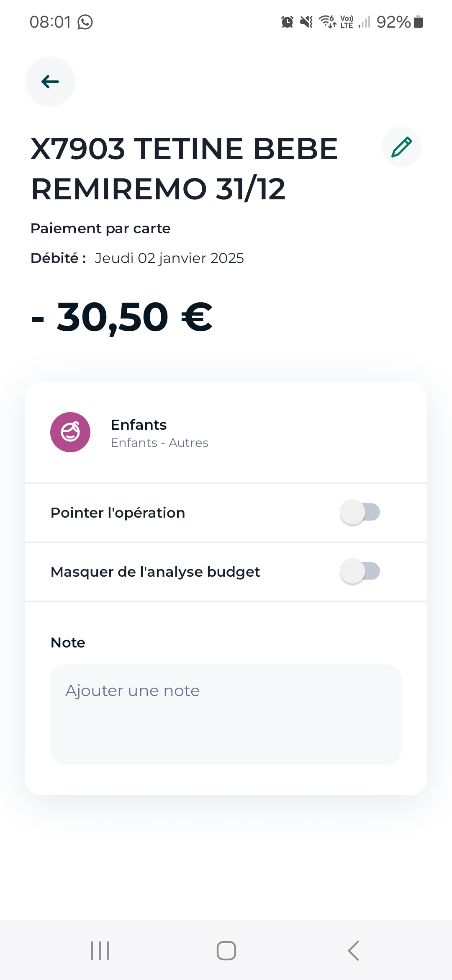Tap the back arrow button

pos(50,82)
